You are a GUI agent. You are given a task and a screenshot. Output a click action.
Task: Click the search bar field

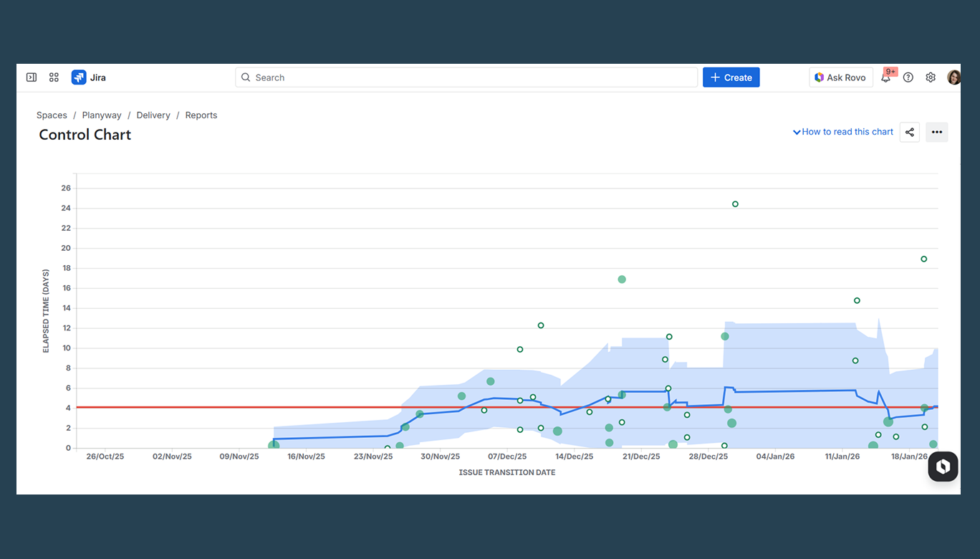466,77
